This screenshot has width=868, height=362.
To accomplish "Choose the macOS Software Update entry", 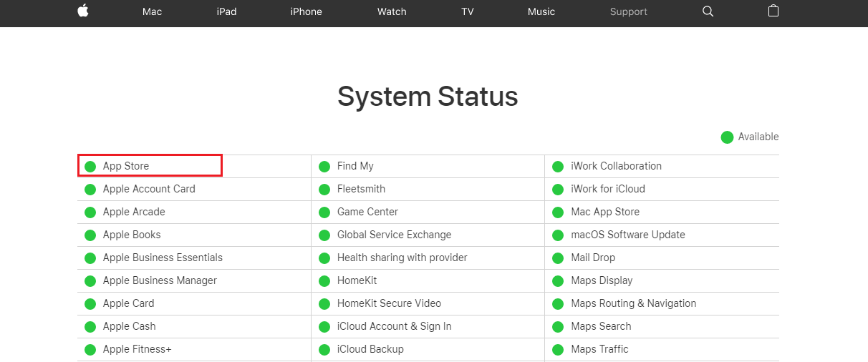I will click(627, 235).
